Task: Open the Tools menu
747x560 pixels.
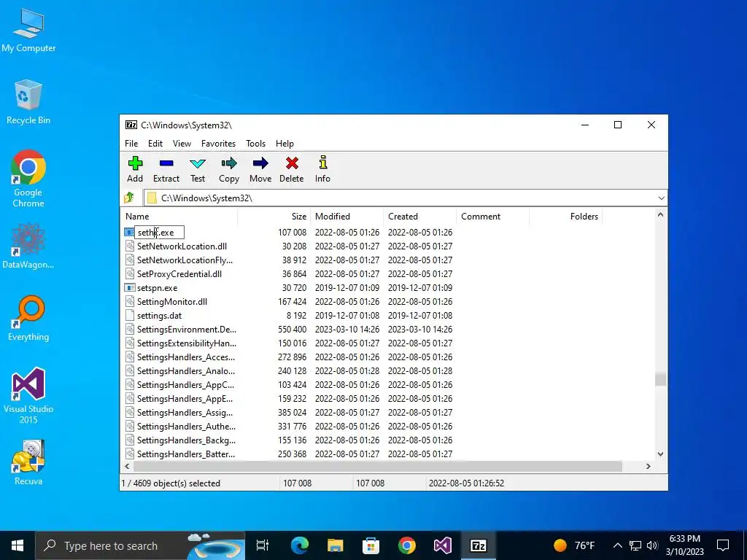Action: 256,144
